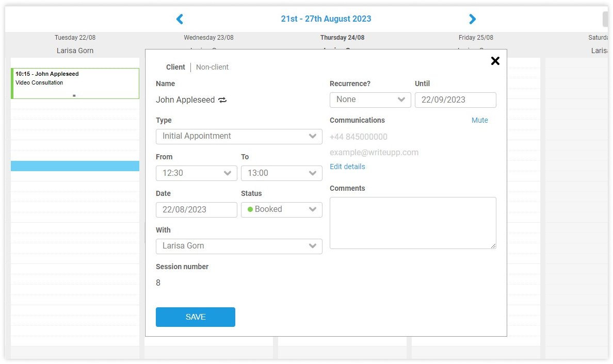The width and height of the screenshot is (613, 364).
Task: Open the To time dropdown 13:00
Action: point(282,173)
